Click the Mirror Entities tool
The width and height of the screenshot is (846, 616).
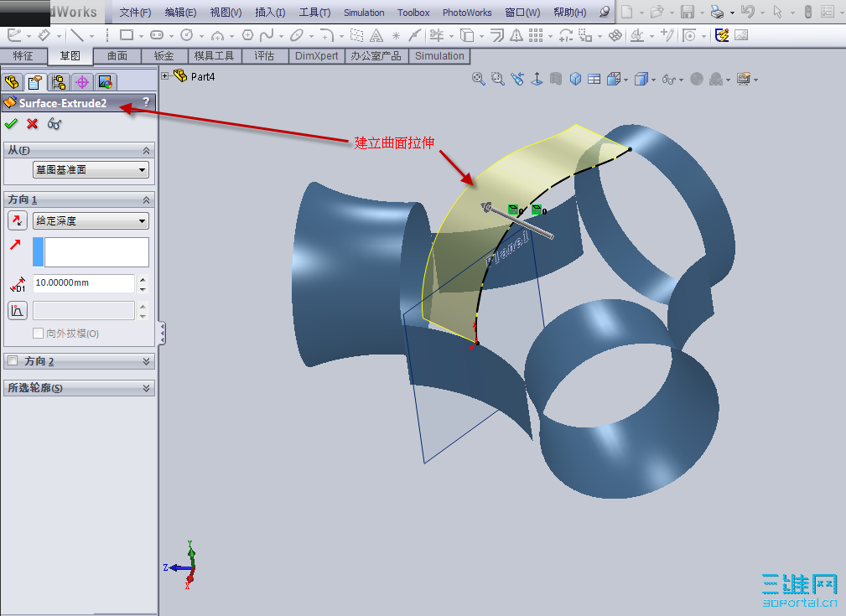516,35
